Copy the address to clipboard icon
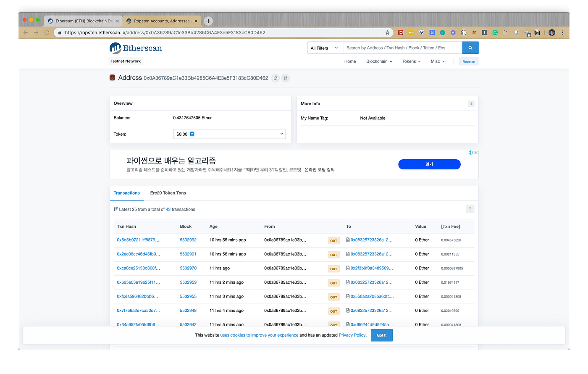The width and height of the screenshot is (588, 374). coord(276,78)
